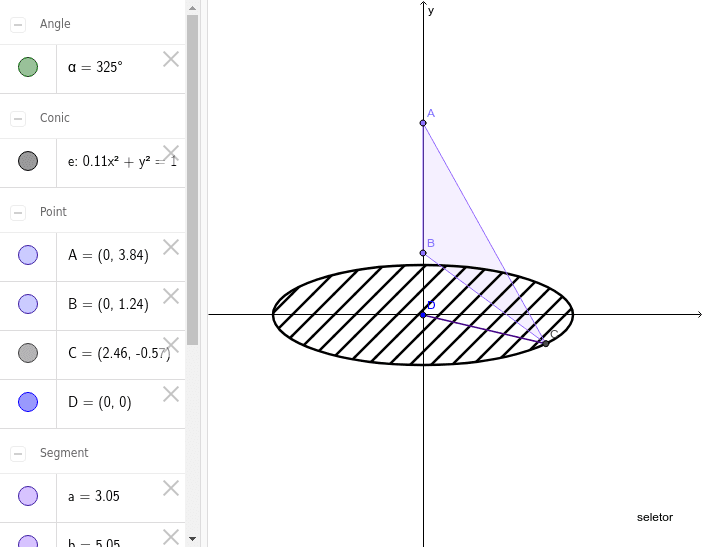Image resolution: width=704 pixels, height=549 pixels.
Task: Click the scroll-down arrow of algebra panel
Action: pos(192,539)
